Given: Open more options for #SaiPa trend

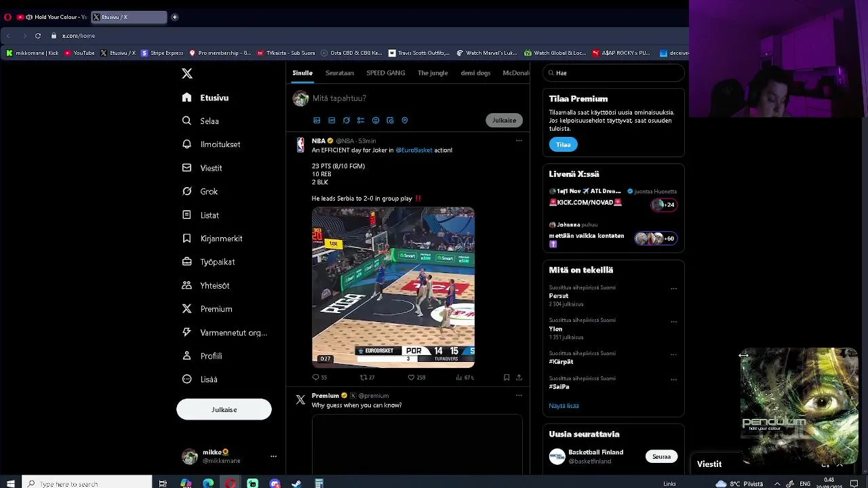Looking at the screenshot, I should [x=673, y=380].
